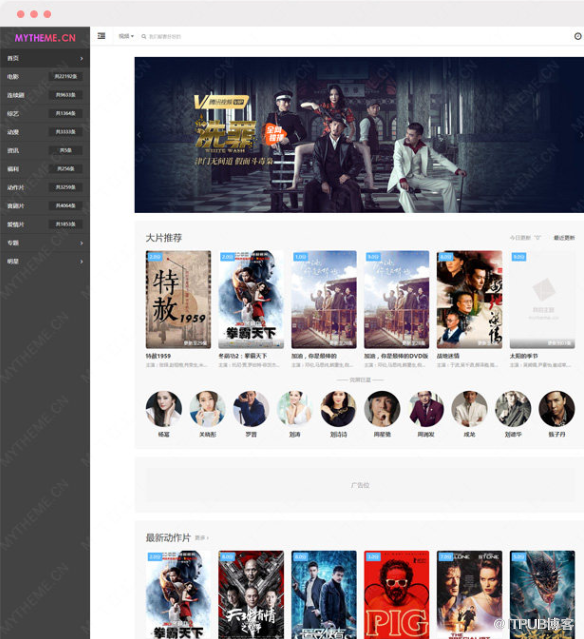Click the red close dot in window chrome
This screenshot has width=584, height=639.
21,14
